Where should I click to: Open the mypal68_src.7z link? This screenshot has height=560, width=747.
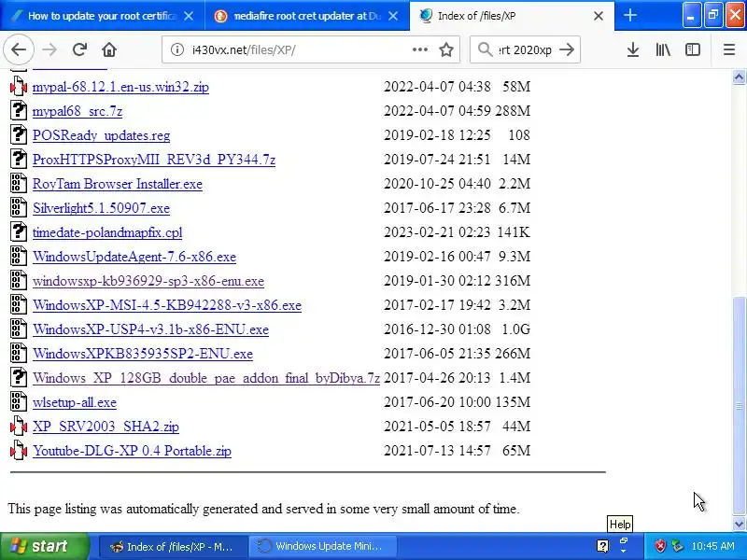pos(78,111)
